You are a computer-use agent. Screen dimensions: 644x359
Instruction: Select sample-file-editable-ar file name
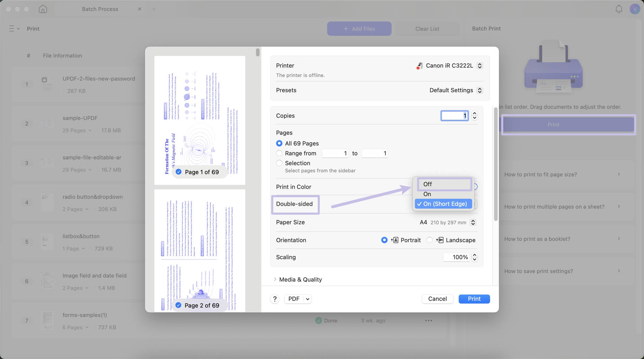[92, 157]
